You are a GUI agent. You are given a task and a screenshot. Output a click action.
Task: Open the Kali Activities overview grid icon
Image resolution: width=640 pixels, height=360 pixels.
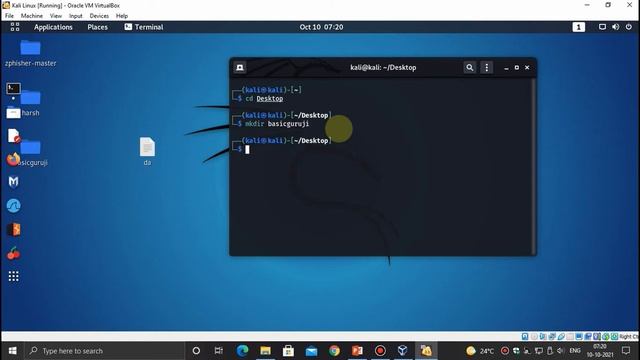coord(15,27)
